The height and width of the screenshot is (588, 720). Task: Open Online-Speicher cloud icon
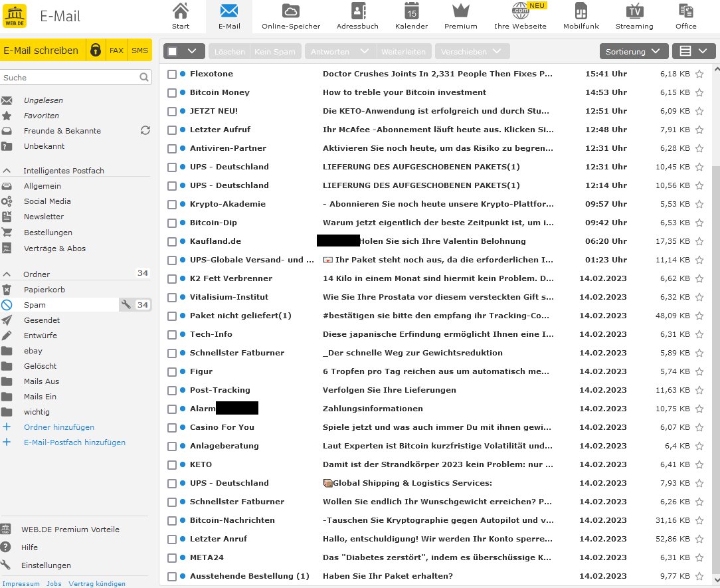coord(291,11)
